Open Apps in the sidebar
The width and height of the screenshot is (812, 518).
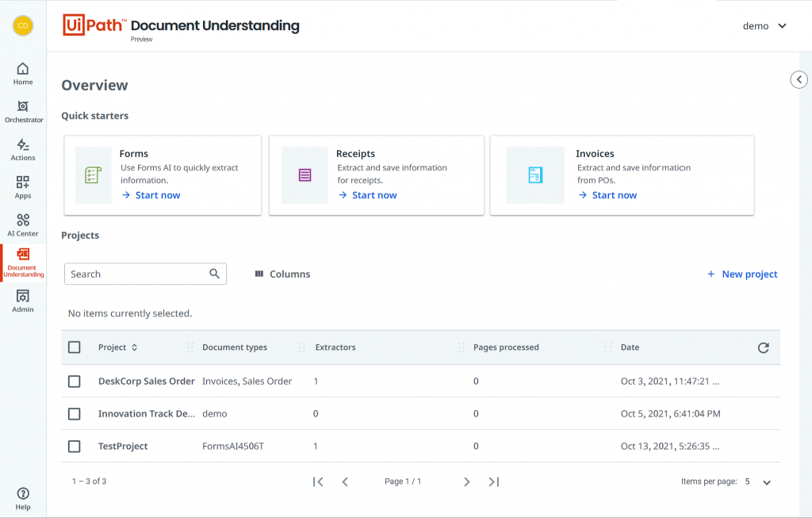coord(23,187)
